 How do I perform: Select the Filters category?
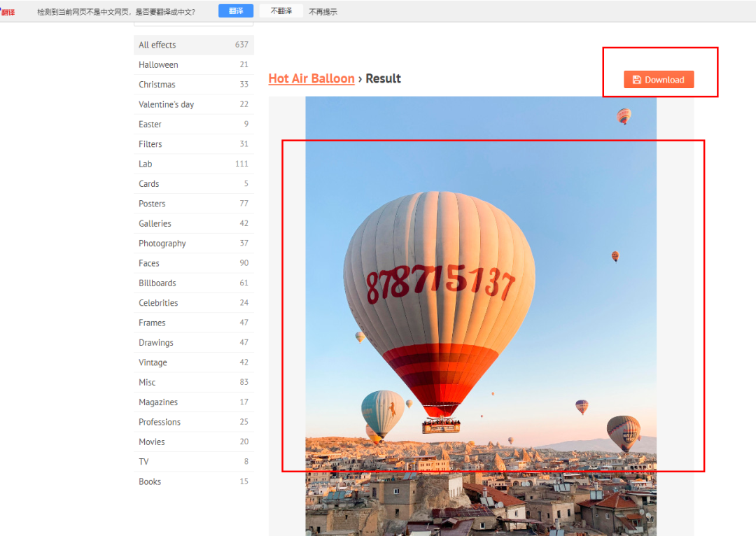tap(150, 144)
